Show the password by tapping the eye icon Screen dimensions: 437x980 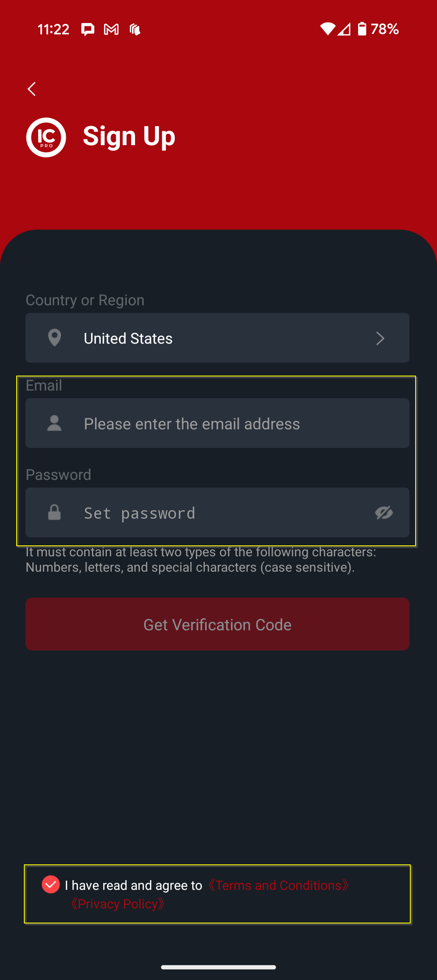point(384,513)
